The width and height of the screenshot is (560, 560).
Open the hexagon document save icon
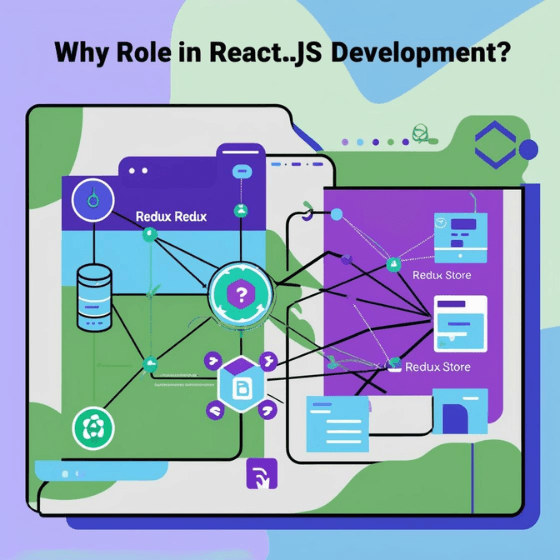point(242,385)
